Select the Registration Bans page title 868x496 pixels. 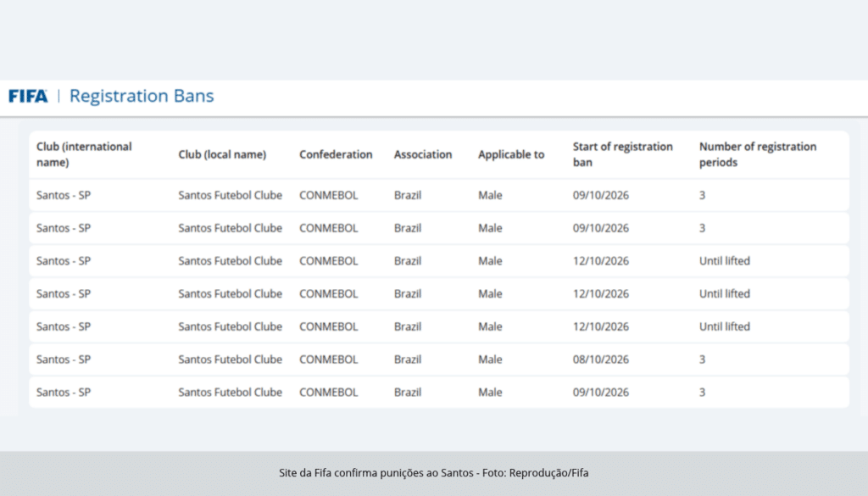click(x=142, y=97)
